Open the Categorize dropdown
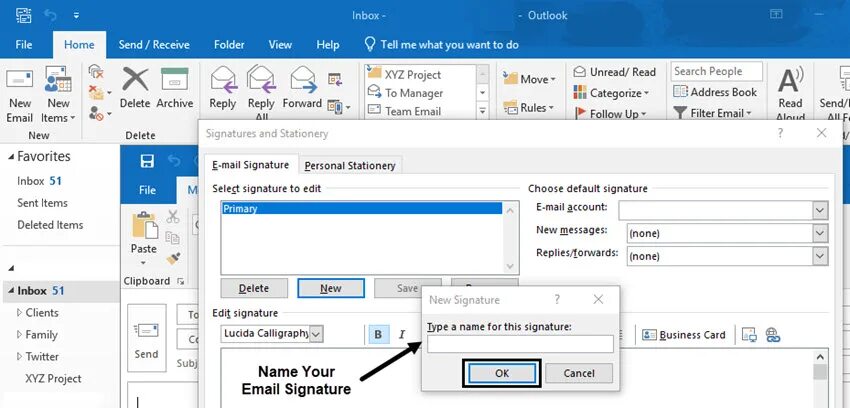850x408 pixels. pyautogui.click(x=611, y=93)
